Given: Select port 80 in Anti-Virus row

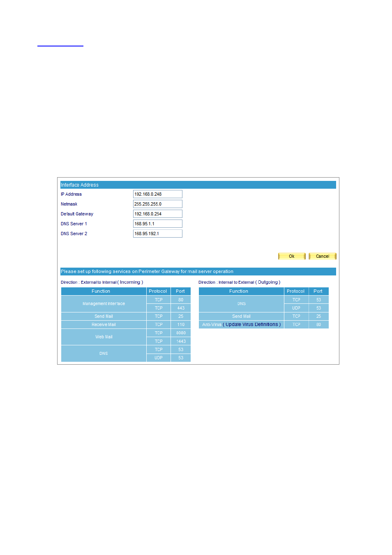Looking at the screenshot, I should (x=318, y=324).
